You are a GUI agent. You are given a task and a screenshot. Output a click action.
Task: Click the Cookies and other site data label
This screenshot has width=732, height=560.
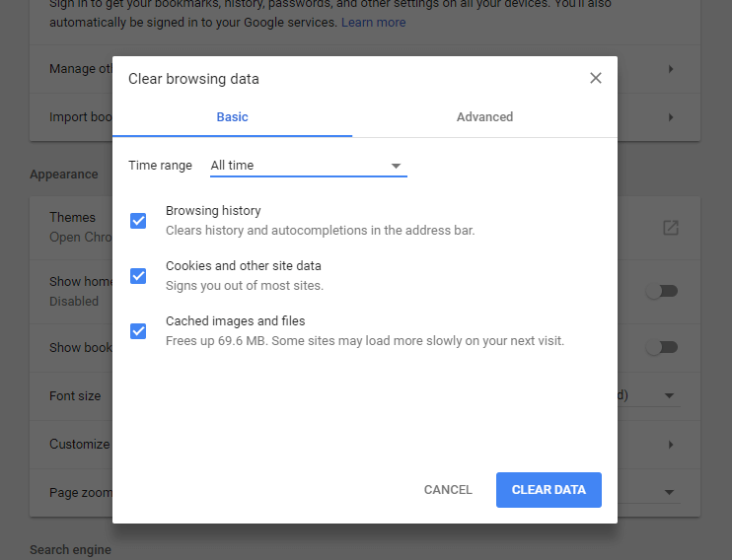click(244, 266)
